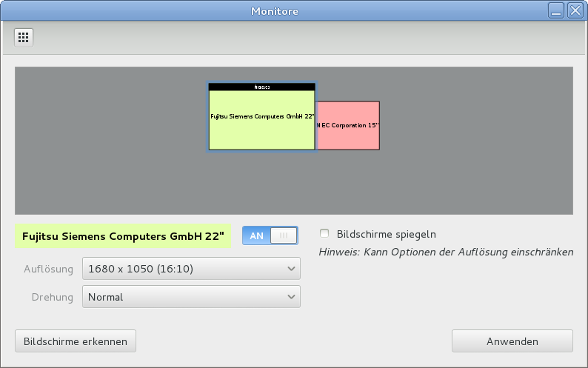Click black panel bar on Fujitsu preview
Viewport: 588px width, 368px height.
[x=261, y=87]
